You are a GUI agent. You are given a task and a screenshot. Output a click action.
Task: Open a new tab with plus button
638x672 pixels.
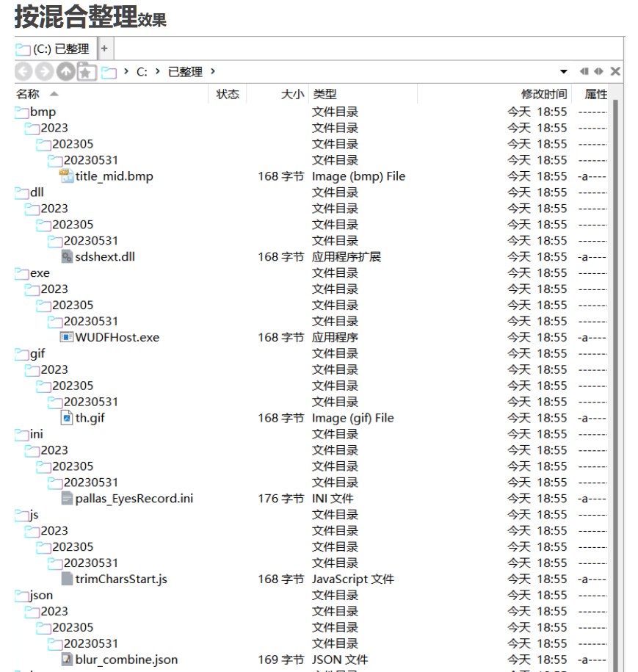pyautogui.click(x=104, y=48)
